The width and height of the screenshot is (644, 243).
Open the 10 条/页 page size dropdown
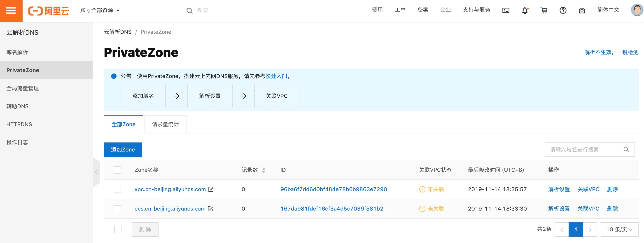[x=619, y=229]
